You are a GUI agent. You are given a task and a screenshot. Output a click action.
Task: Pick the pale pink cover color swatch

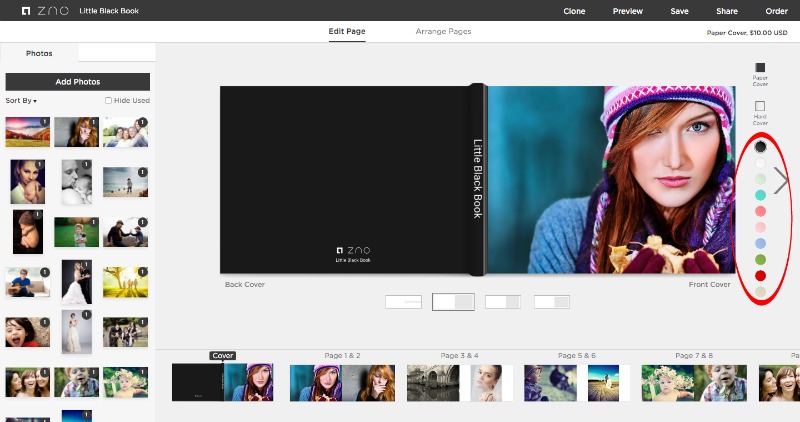[x=760, y=227]
